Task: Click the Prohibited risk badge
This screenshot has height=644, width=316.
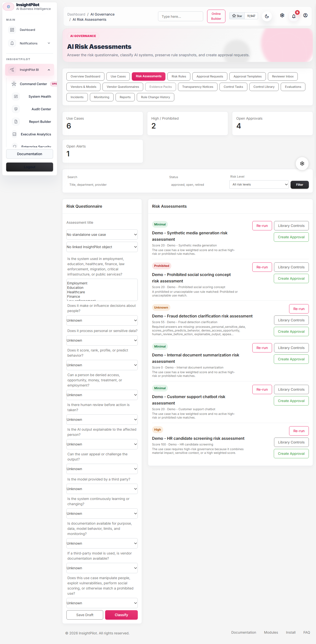Action: coord(161,266)
